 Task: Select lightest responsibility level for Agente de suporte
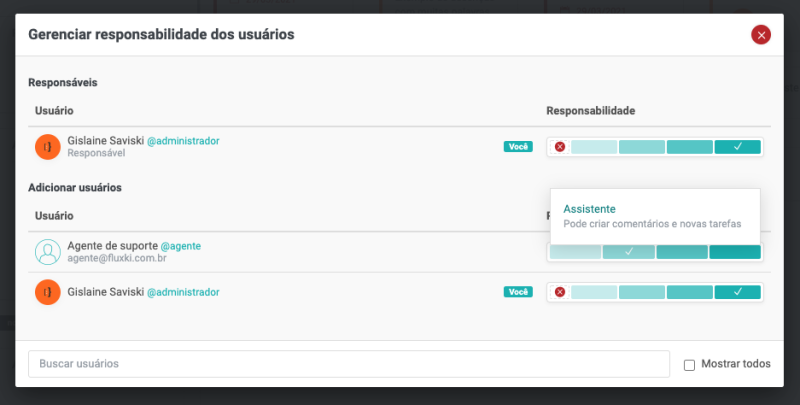pos(575,252)
